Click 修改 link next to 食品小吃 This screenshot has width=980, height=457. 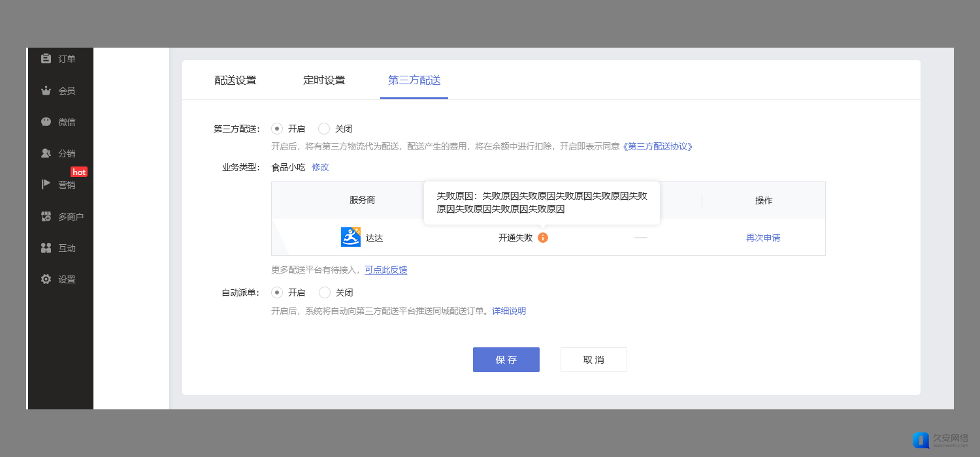[320, 167]
